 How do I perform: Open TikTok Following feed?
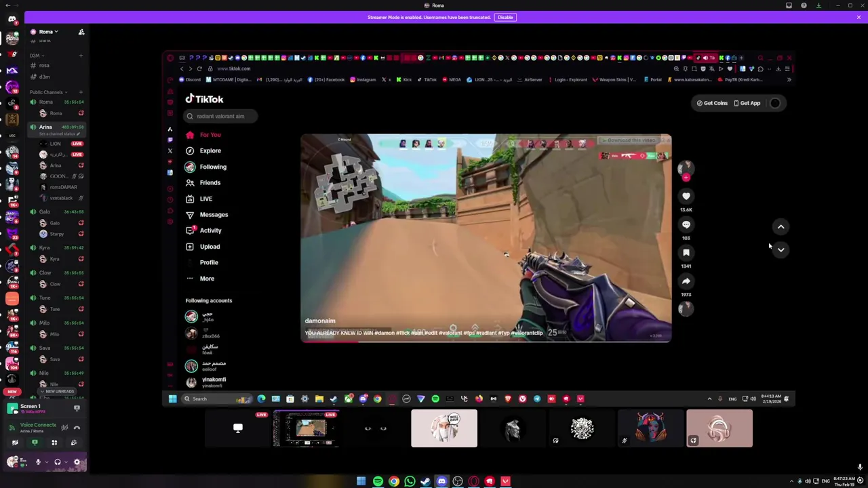(x=206, y=167)
